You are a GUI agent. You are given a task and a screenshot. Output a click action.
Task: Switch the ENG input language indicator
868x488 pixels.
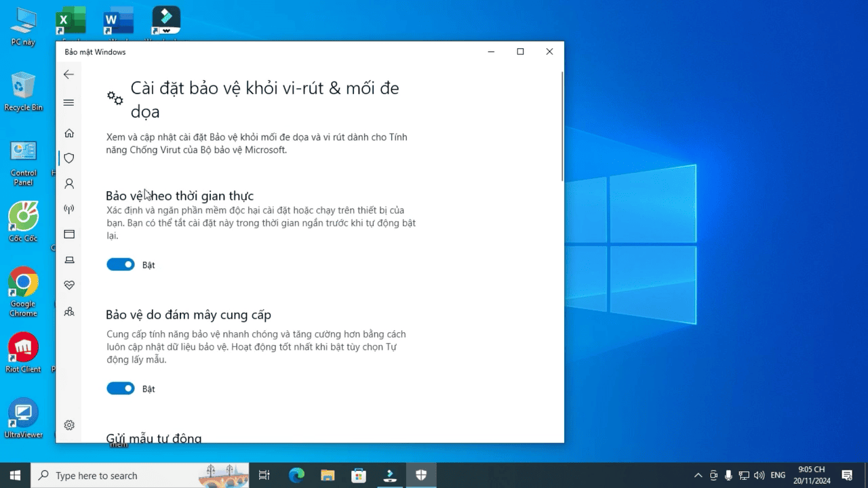pos(778,475)
